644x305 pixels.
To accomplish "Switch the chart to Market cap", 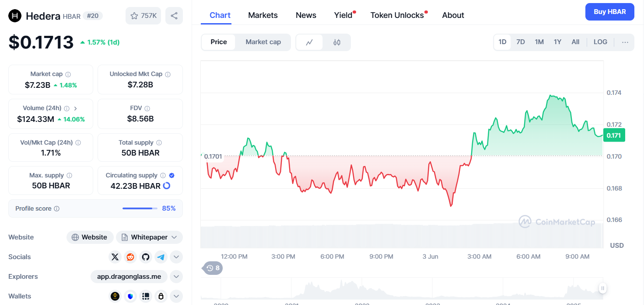I will (263, 42).
